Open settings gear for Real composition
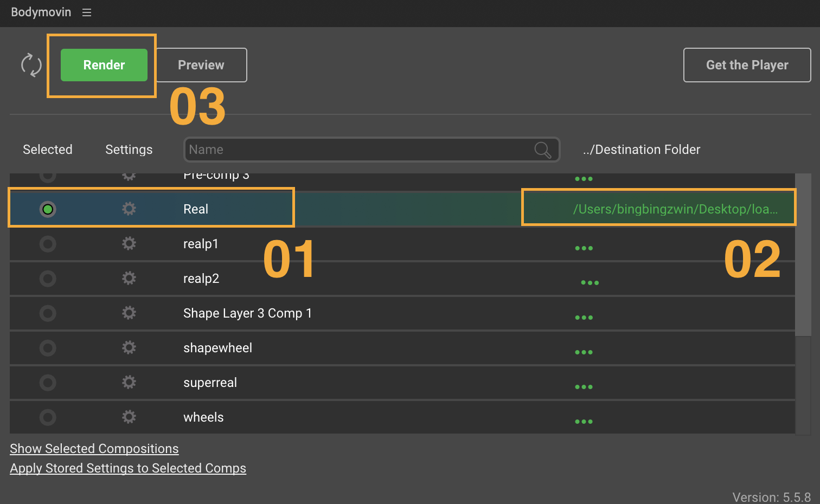The height and width of the screenshot is (504, 820). 129,209
